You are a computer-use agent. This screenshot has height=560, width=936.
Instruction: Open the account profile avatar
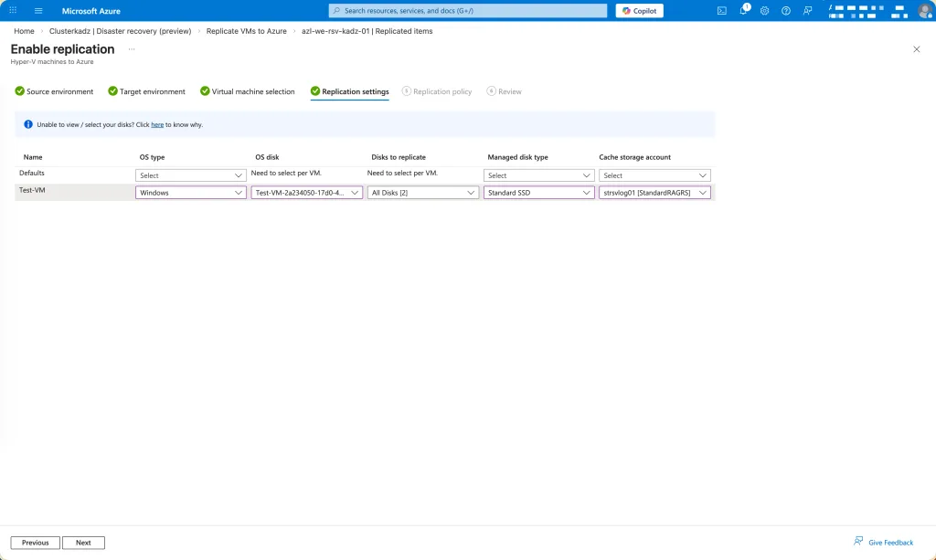click(924, 11)
